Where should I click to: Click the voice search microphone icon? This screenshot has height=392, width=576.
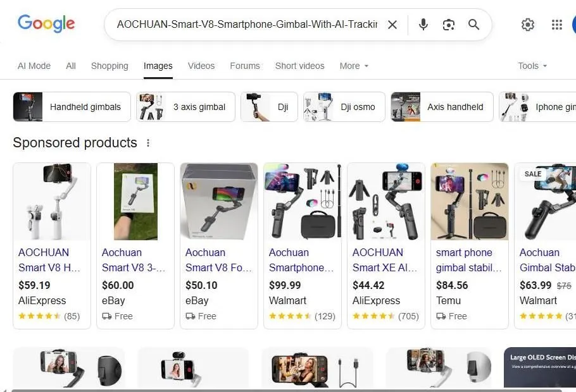423,25
